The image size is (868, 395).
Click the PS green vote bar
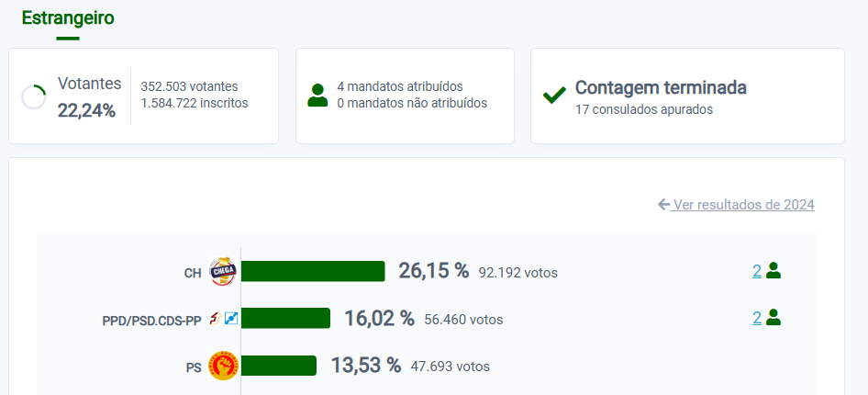[x=278, y=366]
